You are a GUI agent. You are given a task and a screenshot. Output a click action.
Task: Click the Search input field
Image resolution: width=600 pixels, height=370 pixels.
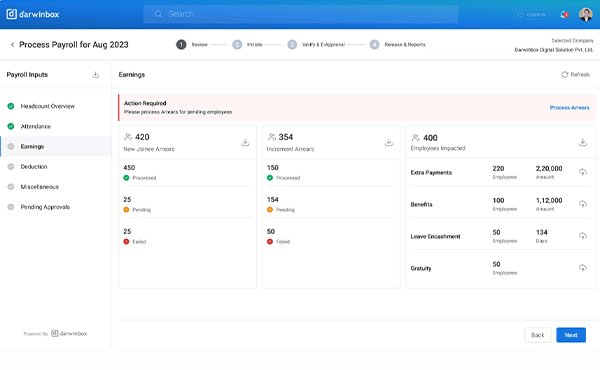[x=300, y=14]
